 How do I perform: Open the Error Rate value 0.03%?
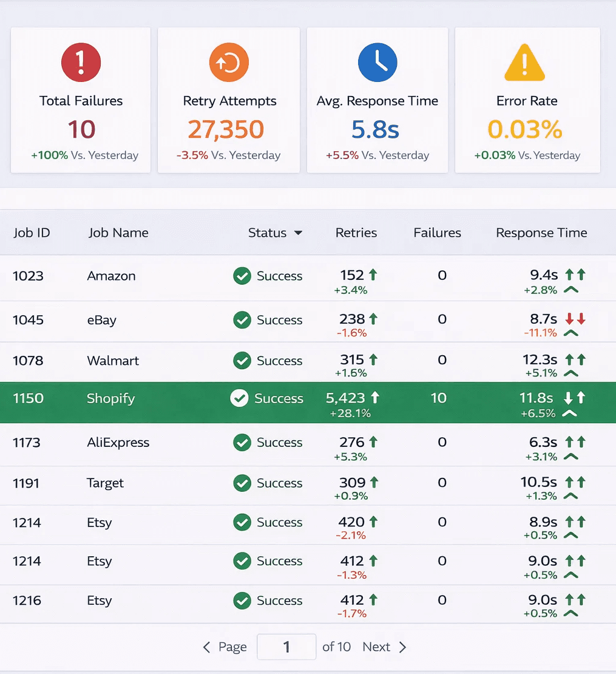click(525, 129)
